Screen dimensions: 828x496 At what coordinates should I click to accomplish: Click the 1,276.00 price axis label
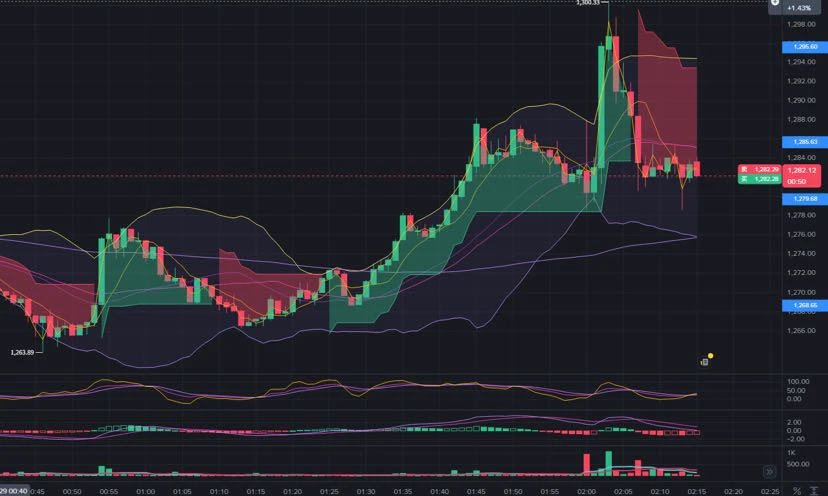801,235
